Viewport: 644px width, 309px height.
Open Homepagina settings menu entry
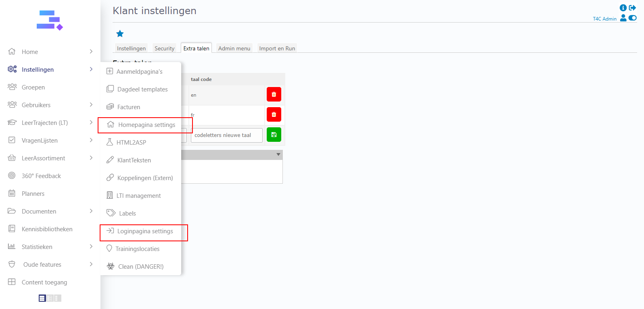click(x=146, y=125)
